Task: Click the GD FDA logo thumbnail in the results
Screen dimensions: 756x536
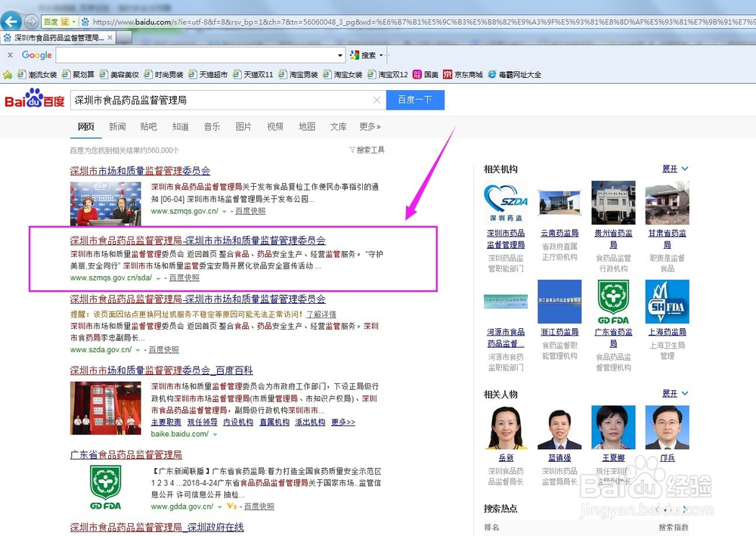Action: coord(106,487)
